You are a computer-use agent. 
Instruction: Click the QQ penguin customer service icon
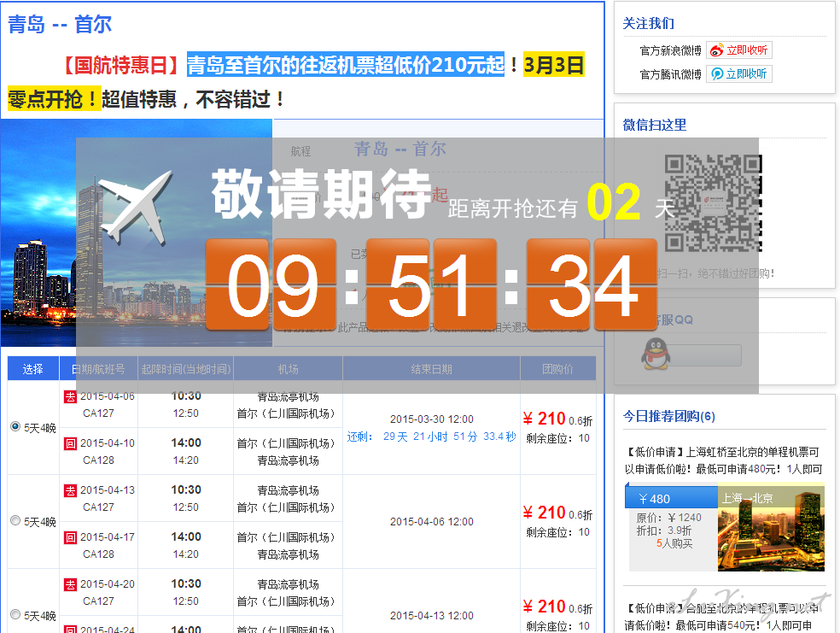pos(656,354)
